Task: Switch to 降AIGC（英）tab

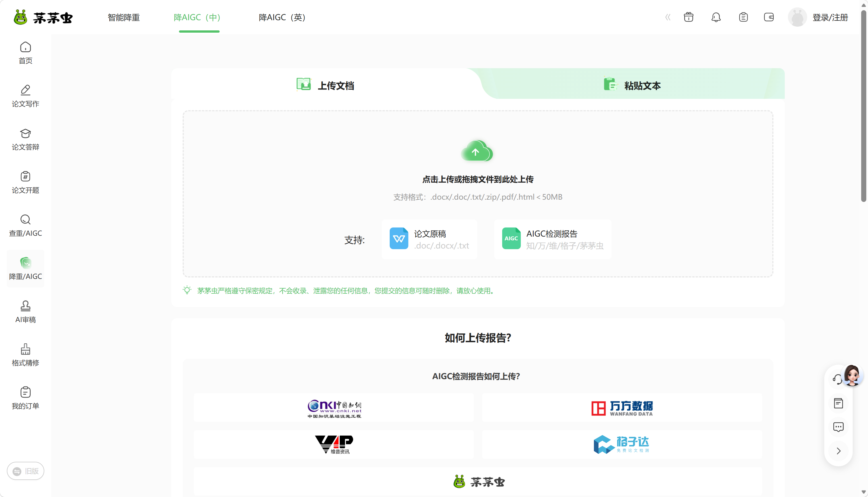Action: coord(282,17)
